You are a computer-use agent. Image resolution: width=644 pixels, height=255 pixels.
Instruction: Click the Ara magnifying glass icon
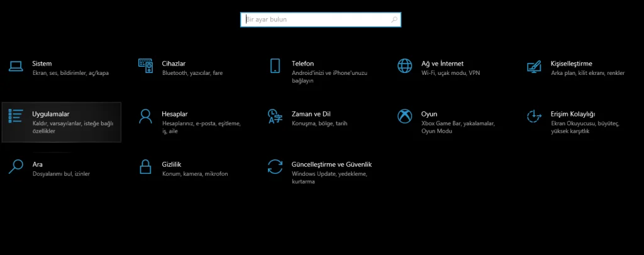(16, 166)
